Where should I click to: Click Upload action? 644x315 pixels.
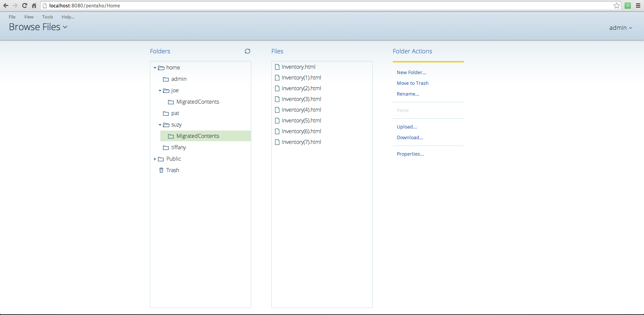(x=407, y=127)
